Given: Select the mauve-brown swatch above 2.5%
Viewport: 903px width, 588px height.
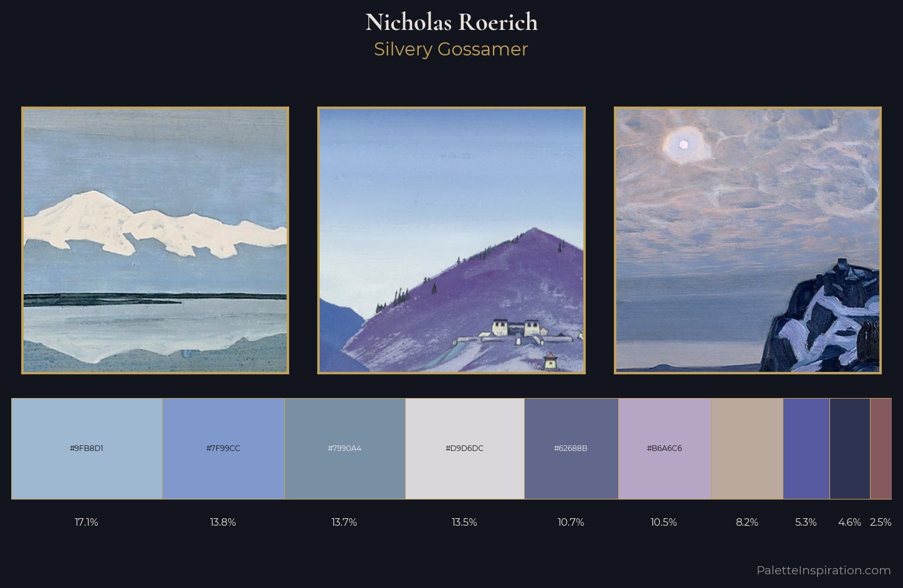Looking at the screenshot, I should click(881, 448).
